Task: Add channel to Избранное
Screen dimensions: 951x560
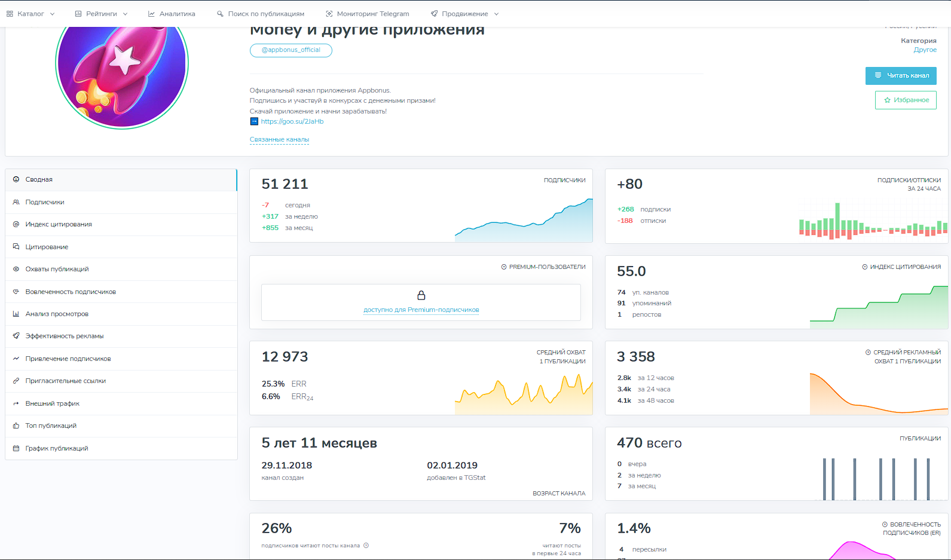Action: pos(906,100)
